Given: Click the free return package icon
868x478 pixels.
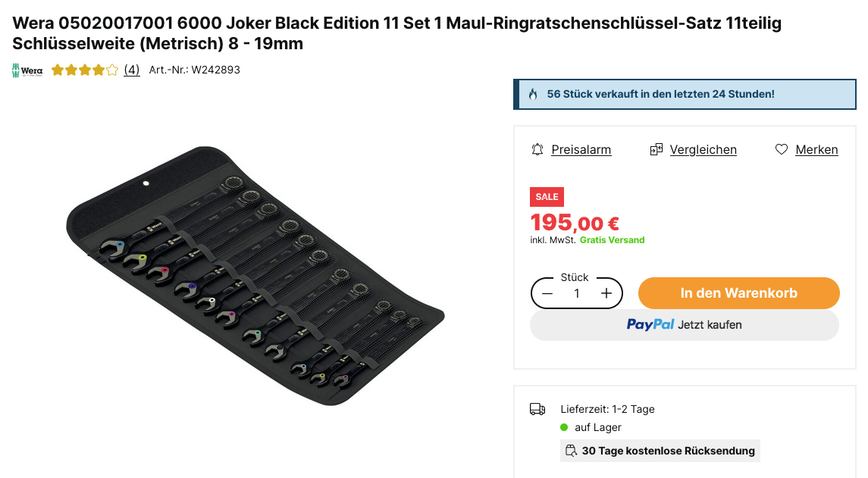Looking at the screenshot, I should pyautogui.click(x=571, y=451).
